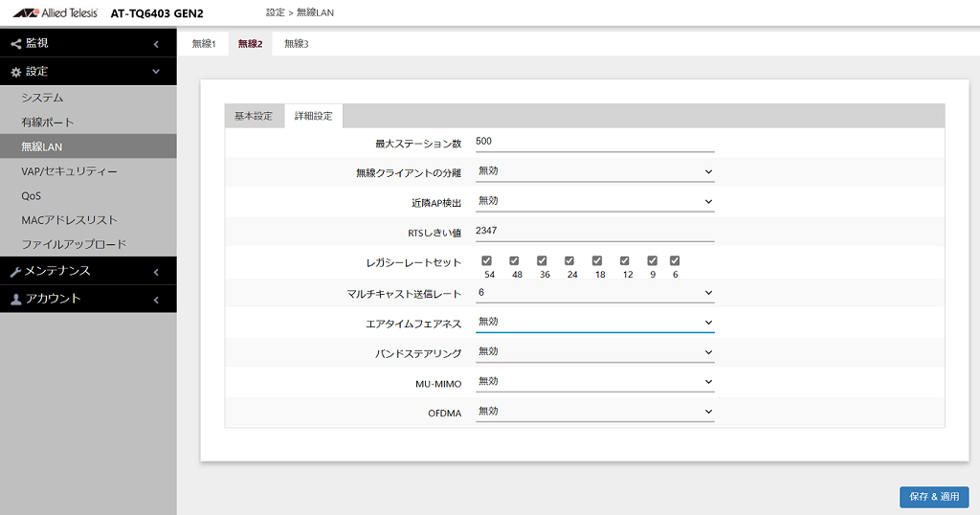Image resolution: width=980 pixels, height=515 pixels.
Task: Click the Allied Telesis logo
Action: [x=55, y=12]
